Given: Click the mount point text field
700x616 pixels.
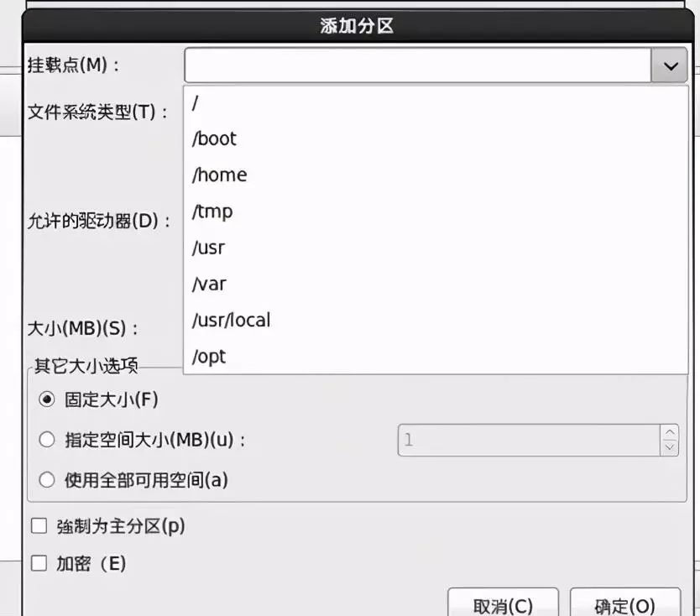Looking at the screenshot, I should 417,66.
